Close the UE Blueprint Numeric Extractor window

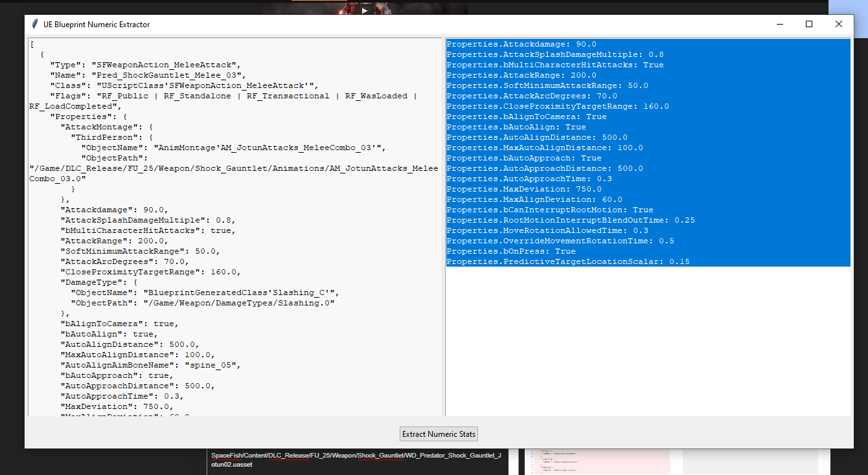(x=839, y=24)
